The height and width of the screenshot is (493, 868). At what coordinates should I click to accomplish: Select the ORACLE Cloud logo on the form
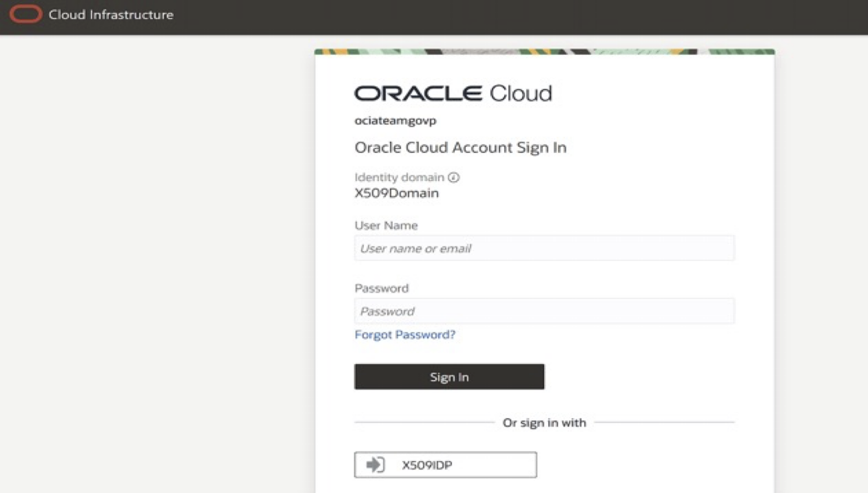point(453,93)
